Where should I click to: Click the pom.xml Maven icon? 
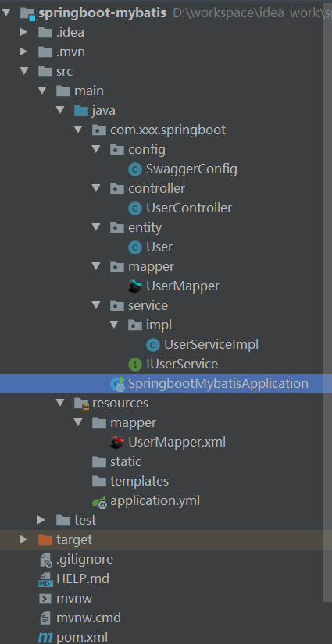coord(45,638)
